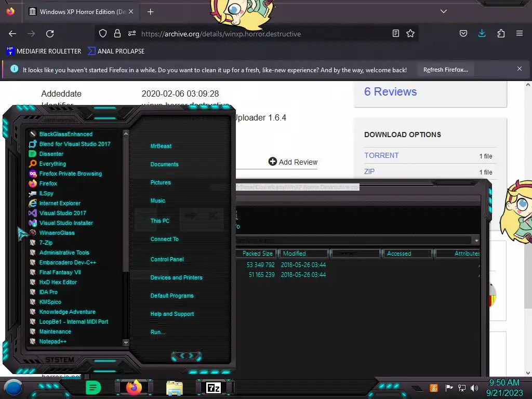Click Add Review on the page
532x399 pixels.
(293, 162)
